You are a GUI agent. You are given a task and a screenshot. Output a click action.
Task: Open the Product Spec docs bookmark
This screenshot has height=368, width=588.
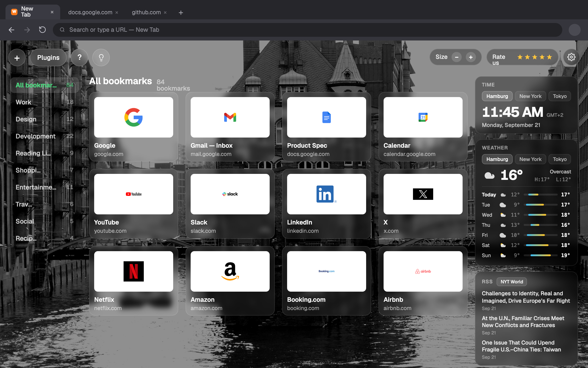(x=326, y=126)
